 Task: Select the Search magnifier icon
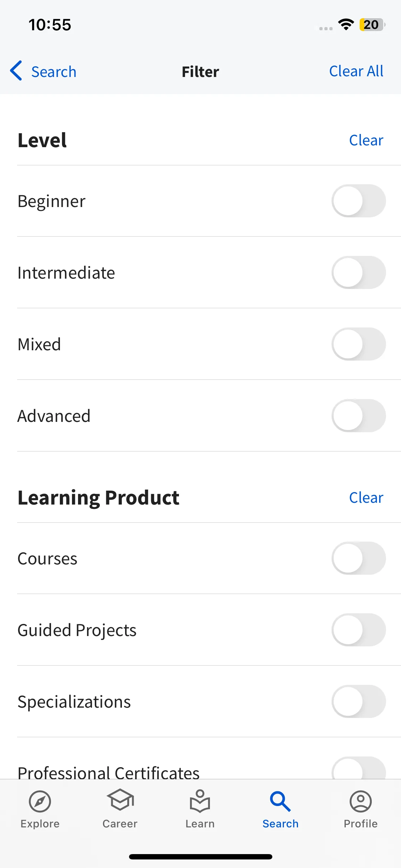(280, 801)
